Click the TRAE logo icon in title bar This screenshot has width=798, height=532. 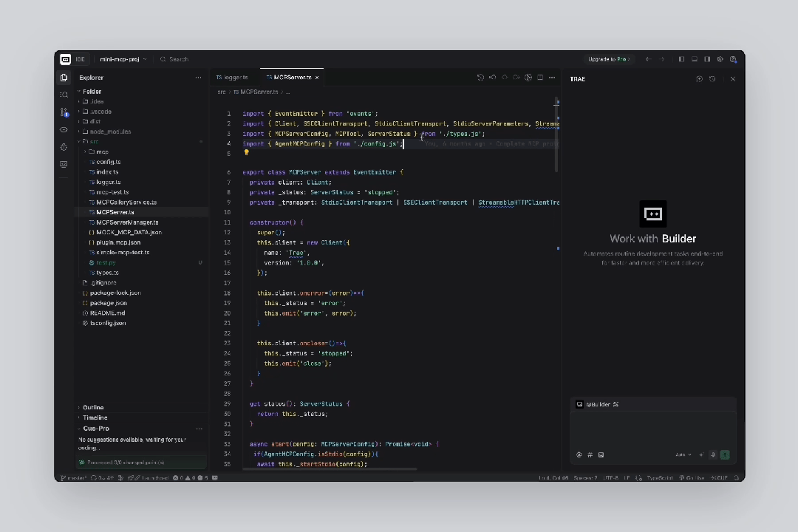(65, 60)
